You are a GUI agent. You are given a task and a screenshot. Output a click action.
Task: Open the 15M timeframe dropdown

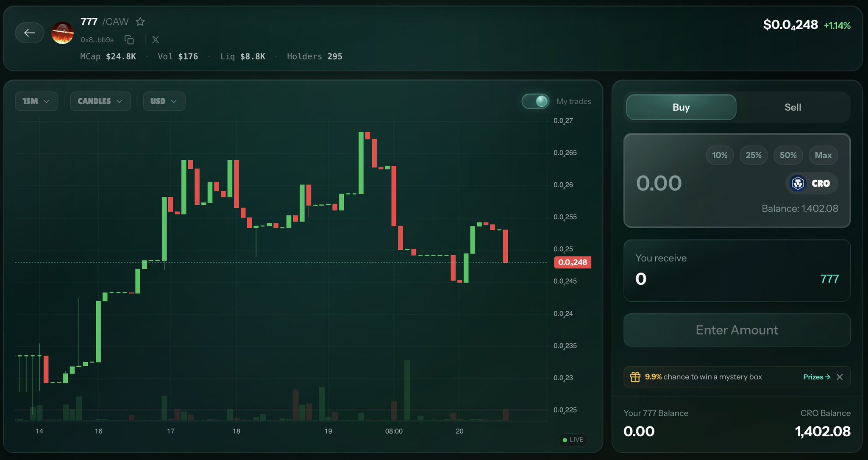pos(36,101)
